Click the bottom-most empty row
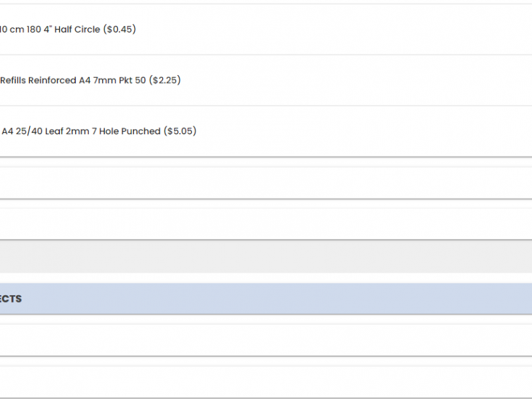Screen dimensions: 532x399 [266, 382]
